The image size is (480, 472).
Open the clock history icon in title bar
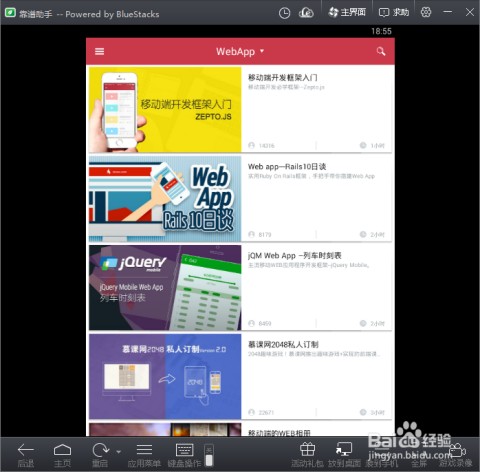[284, 13]
